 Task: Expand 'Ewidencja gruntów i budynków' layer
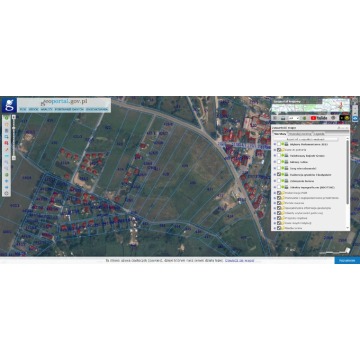(275, 174)
